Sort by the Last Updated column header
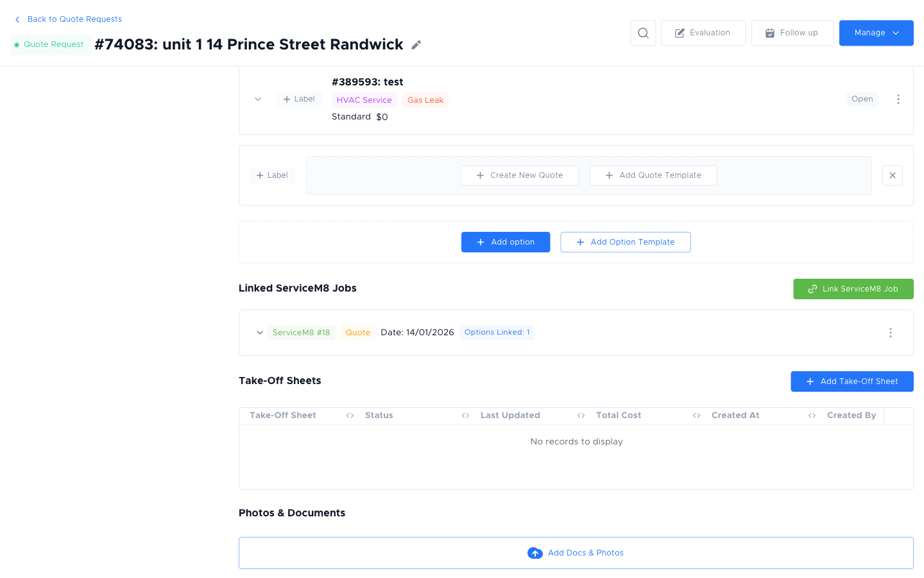Image resolution: width=924 pixels, height=578 pixels. (510, 416)
